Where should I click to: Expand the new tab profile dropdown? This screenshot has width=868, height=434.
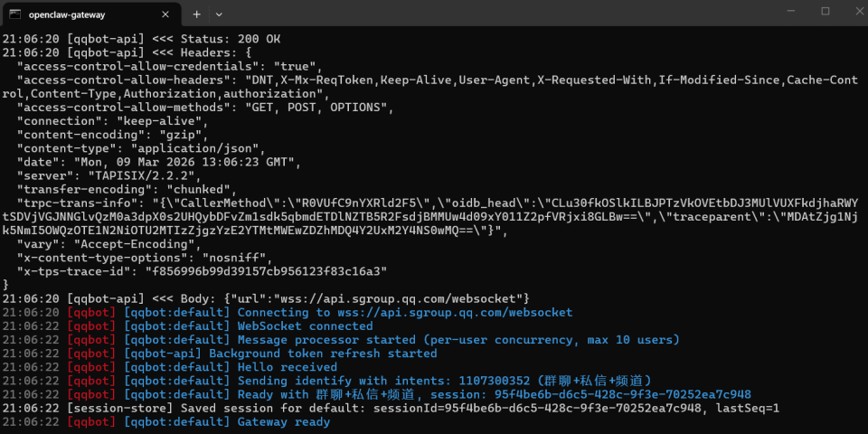pyautogui.click(x=219, y=14)
